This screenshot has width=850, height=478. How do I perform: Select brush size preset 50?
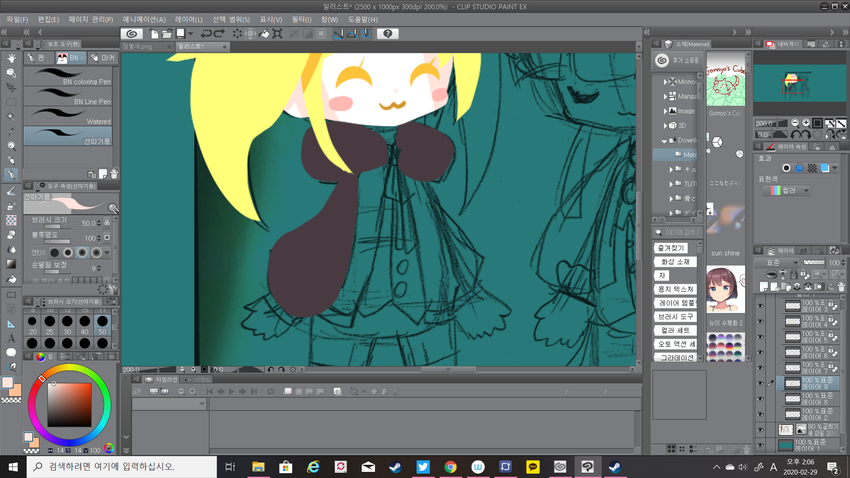pyautogui.click(x=102, y=326)
